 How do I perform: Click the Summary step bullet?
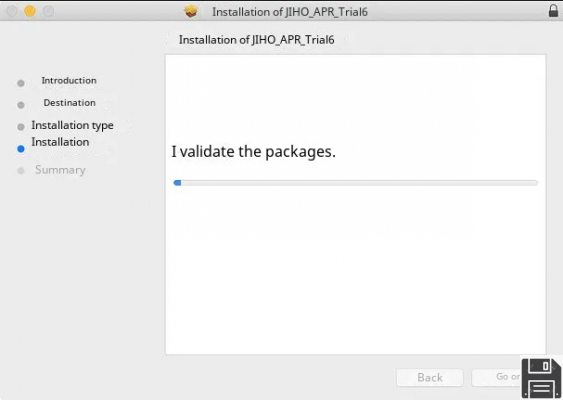point(21,171)
